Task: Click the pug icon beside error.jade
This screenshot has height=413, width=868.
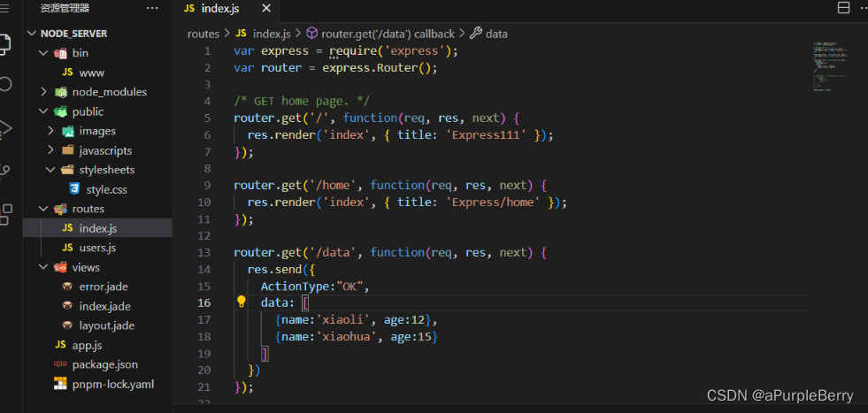Action: [67, 287]
